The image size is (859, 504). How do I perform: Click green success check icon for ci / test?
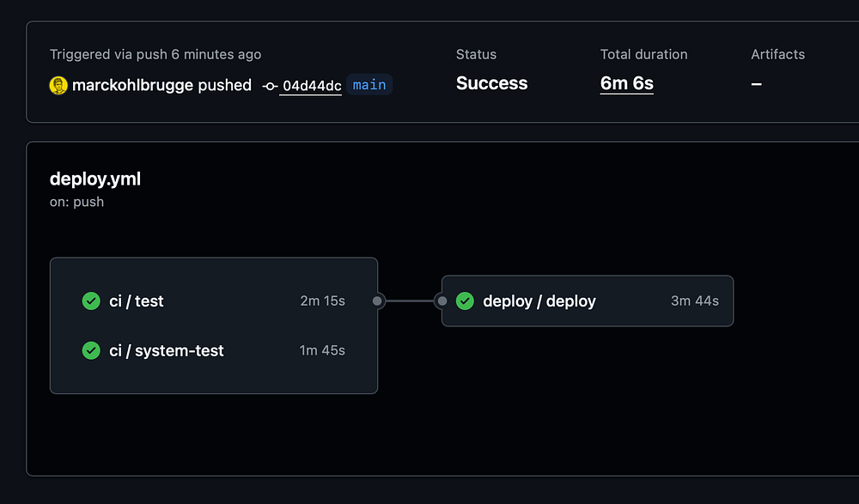[91, 301]
